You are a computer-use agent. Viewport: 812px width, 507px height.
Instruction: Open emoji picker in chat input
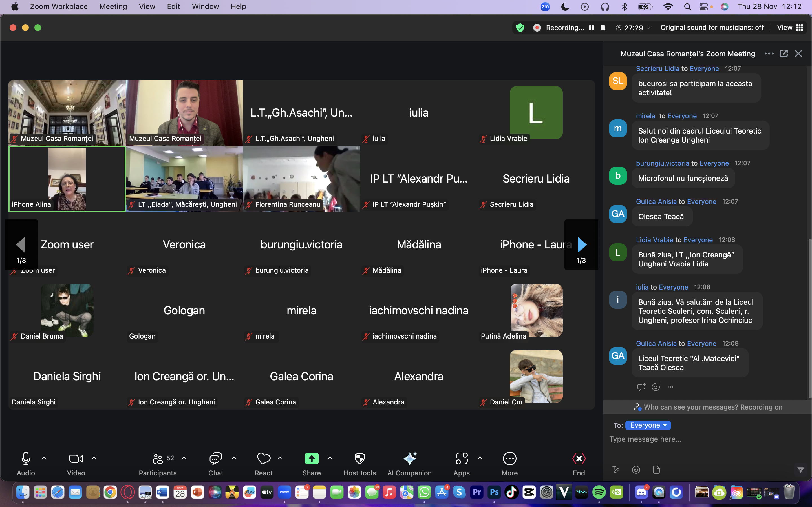point(636,470)
